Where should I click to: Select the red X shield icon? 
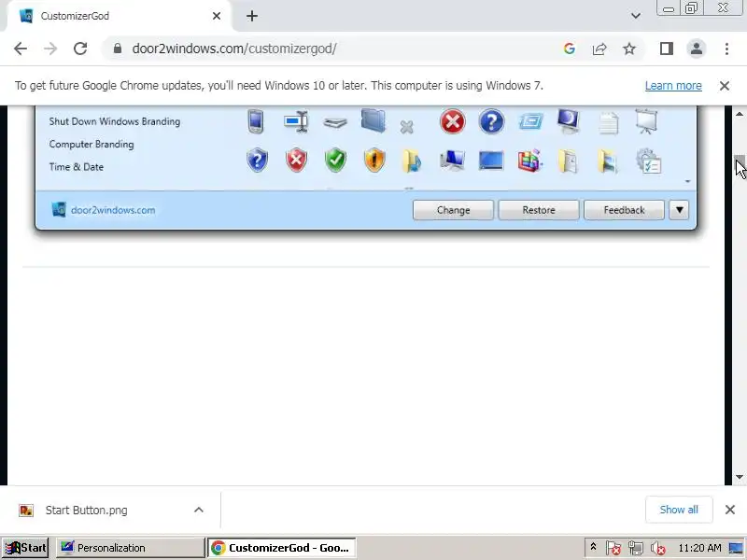tap(296, 161)
